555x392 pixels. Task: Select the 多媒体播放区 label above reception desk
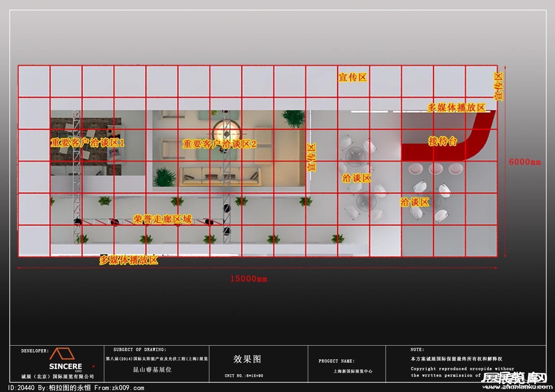[456, 108]
